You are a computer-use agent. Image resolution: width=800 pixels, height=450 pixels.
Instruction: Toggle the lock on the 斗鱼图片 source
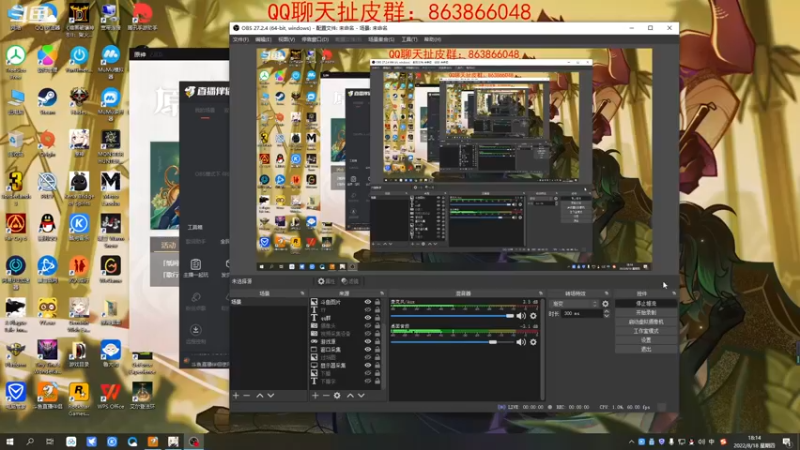pyautogui.click(x=378, y=302)
